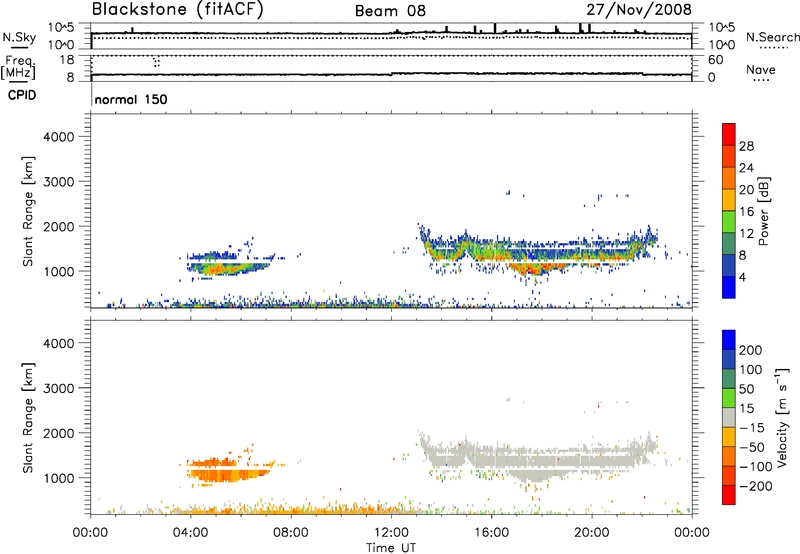Click the "3000" tick of the power panel

(58, 182)
